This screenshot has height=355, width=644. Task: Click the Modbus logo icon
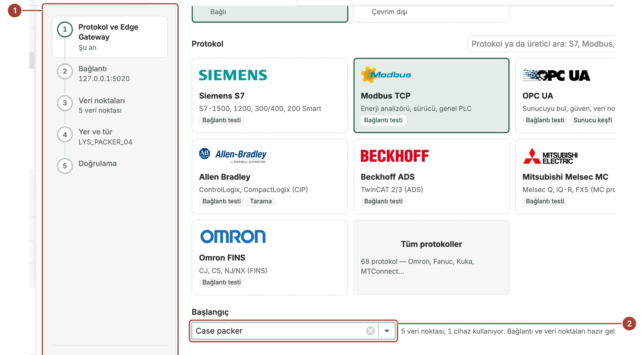(386, 75)
